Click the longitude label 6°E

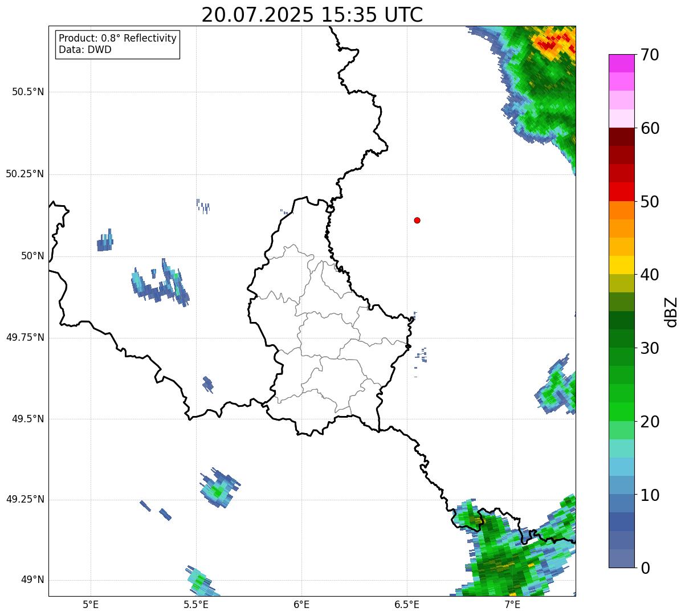point(301,604)
